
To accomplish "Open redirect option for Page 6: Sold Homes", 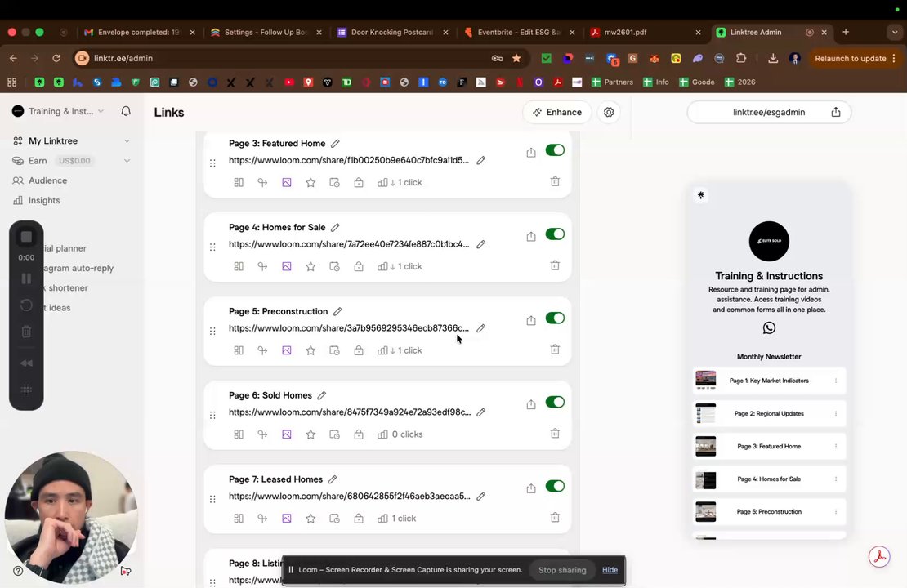I will tap(262, 434).
